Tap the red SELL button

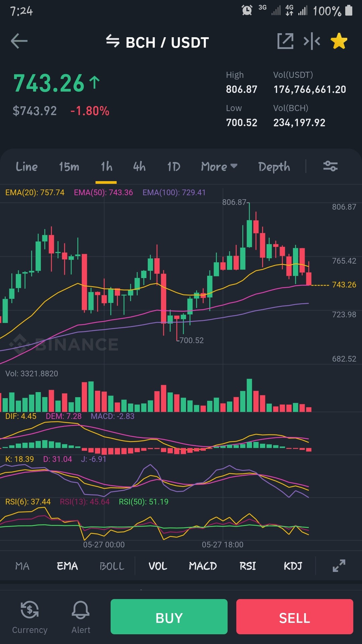pyautogui.click(x=295, y=616)
